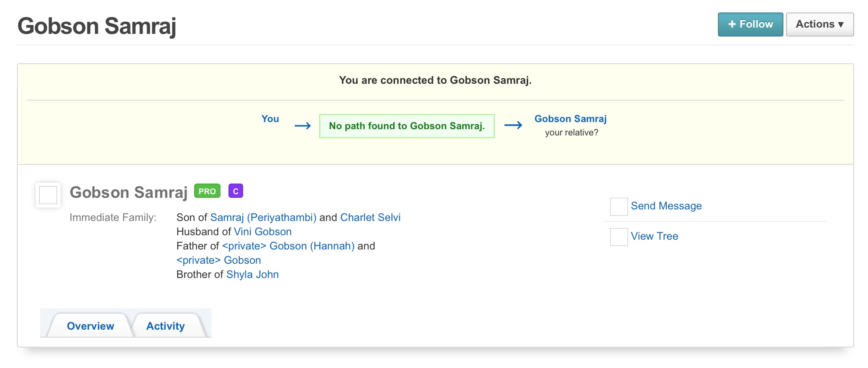Click the You link in relationship path
Image resolution: width=868 pixels, height=368 pixels.
pyautogui.click(x=270, y=119)
